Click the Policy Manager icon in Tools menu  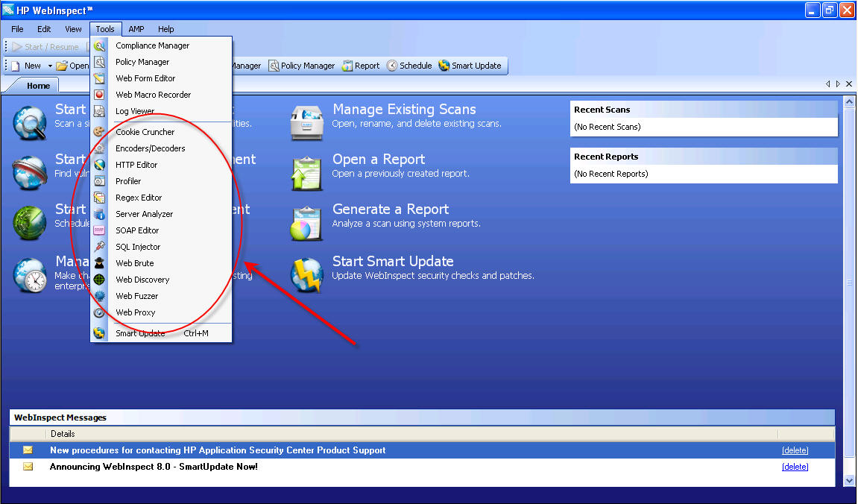click(99, 63)
